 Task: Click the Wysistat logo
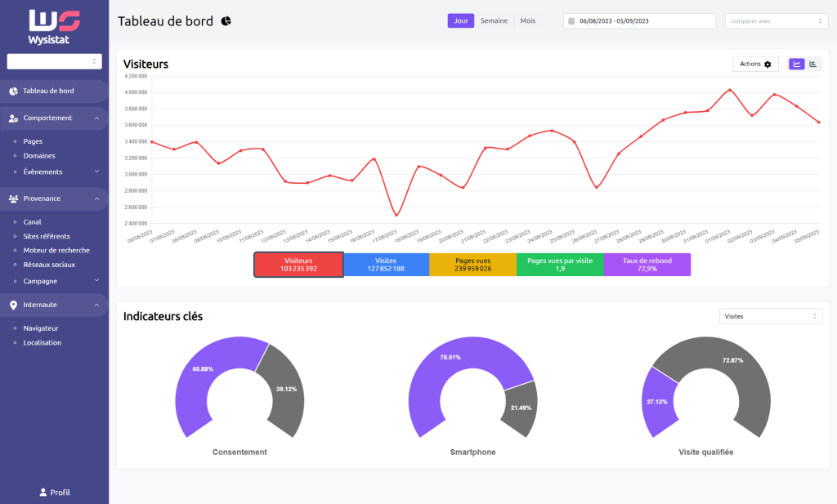point(54,26)
